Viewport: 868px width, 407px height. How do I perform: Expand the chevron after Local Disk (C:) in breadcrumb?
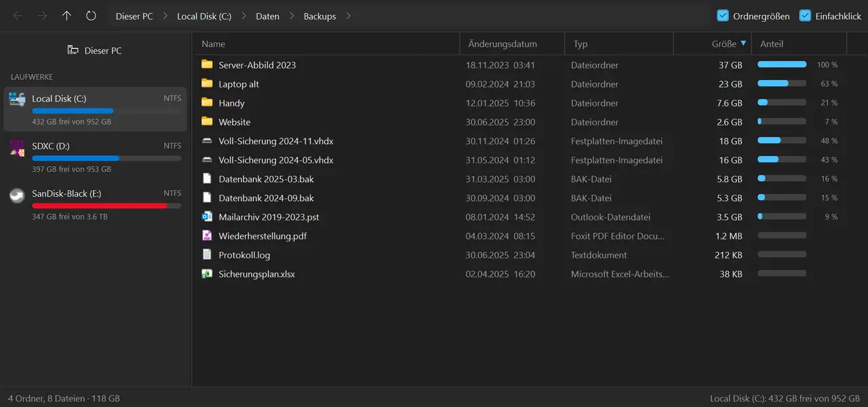tap(243, 16)
